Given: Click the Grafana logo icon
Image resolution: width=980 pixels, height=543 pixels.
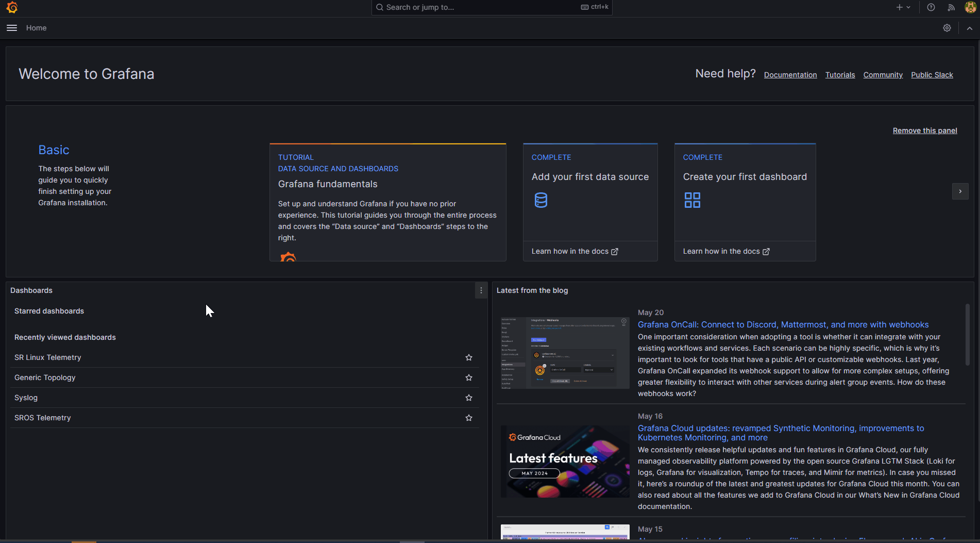Looking at the screenshot, I should point(12,7).
